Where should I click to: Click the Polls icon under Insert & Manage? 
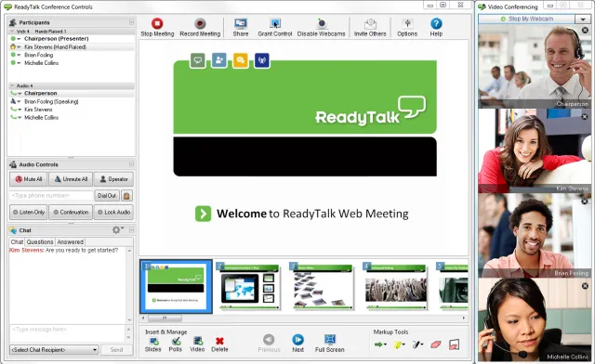click(176, 342)
